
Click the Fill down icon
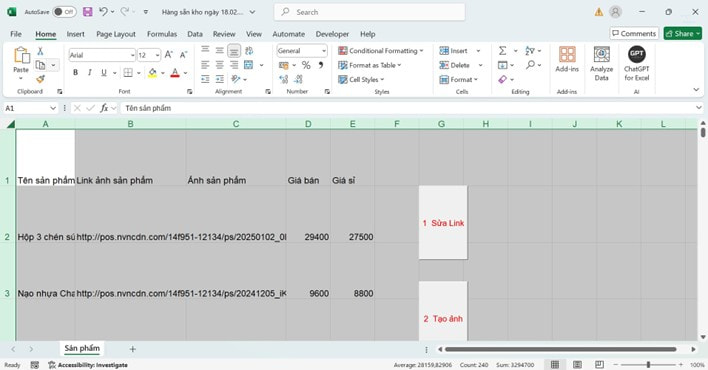tap(503, 65)
